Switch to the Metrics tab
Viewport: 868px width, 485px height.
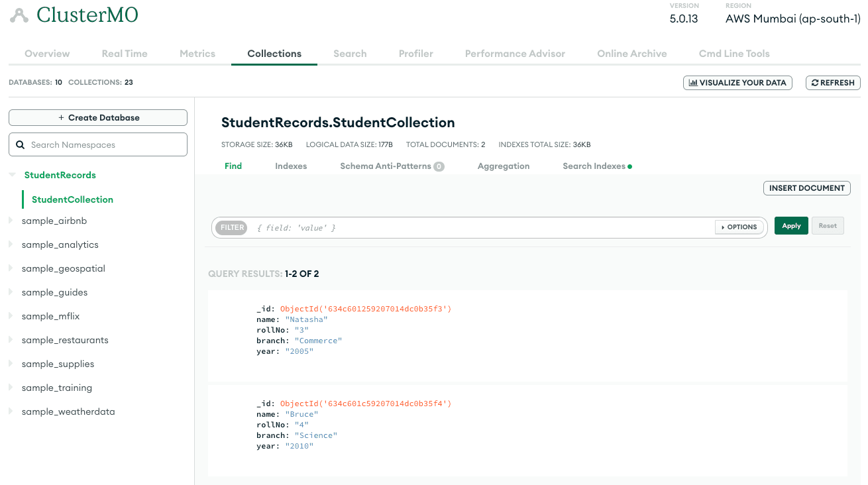pos(197,54)
